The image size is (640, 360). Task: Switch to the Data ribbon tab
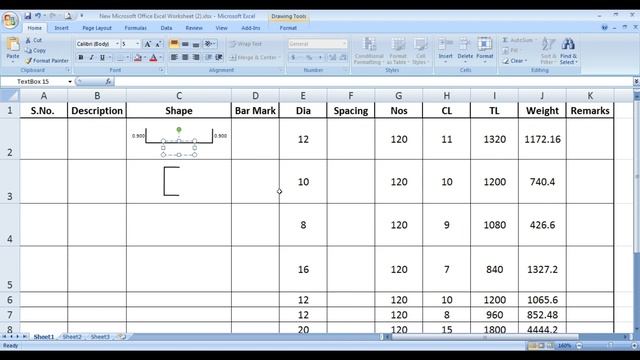[166, 28]
